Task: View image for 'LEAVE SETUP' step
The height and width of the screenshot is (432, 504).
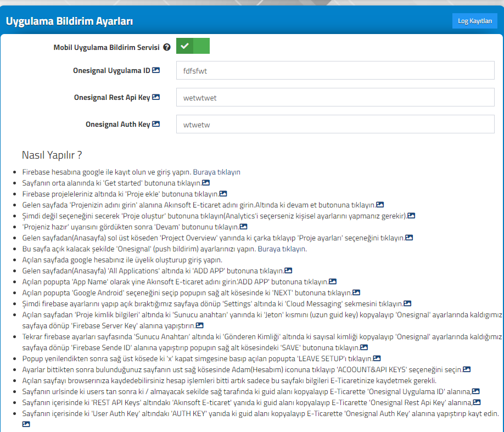Action: point(377,358)
